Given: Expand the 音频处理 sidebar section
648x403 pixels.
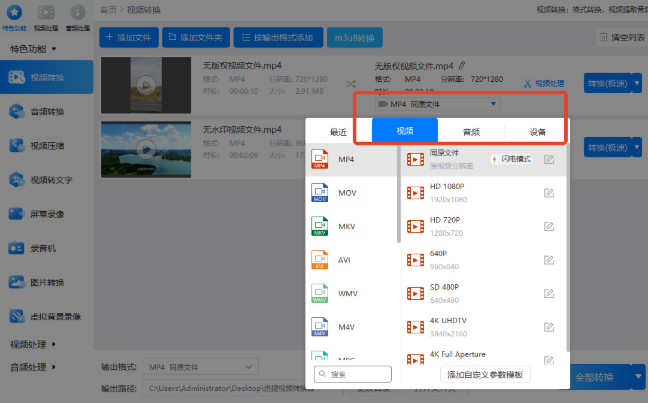Looking at the screenshot, I should 33,367.
